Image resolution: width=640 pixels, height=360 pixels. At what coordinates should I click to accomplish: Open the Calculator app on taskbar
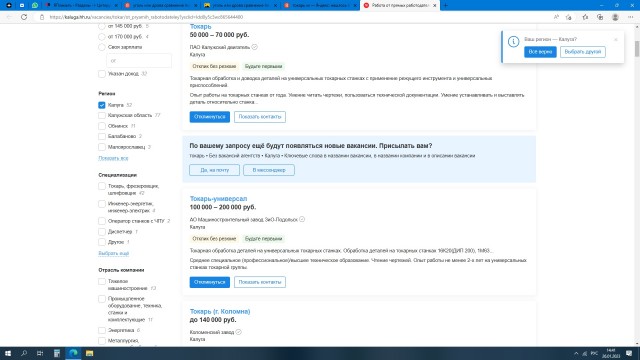[x=57, y=353]
